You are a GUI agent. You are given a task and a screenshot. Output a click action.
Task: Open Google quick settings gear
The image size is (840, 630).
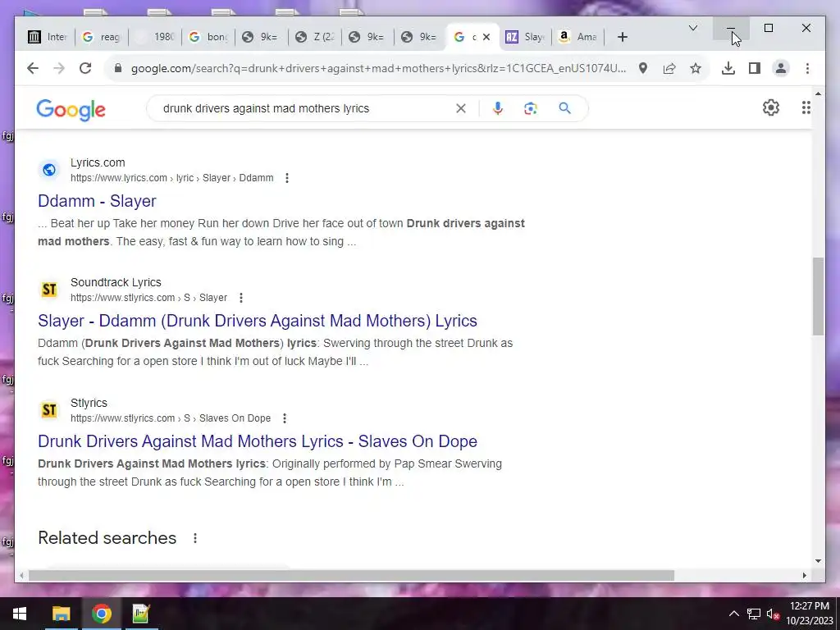771,107
